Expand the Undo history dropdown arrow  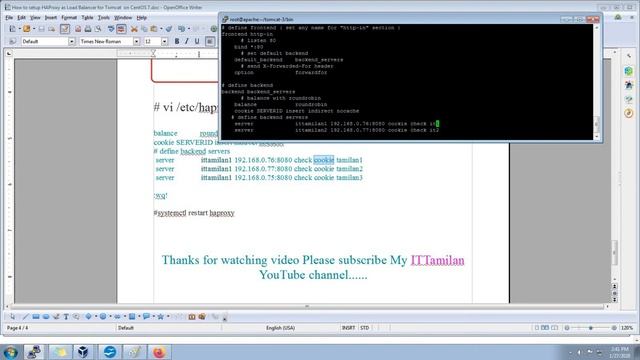pyautogui.click(x=188, y=29)
